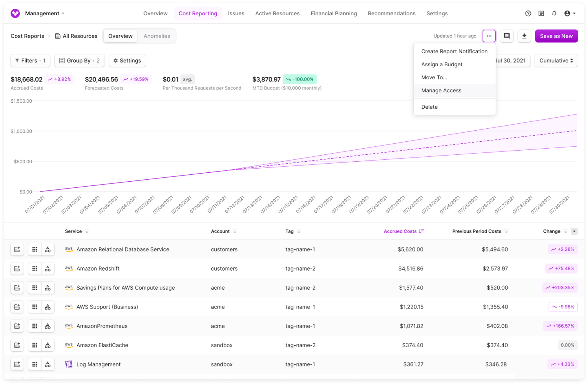Click the Save as New button
Viewport: 588px width, 385px height.
556,36
